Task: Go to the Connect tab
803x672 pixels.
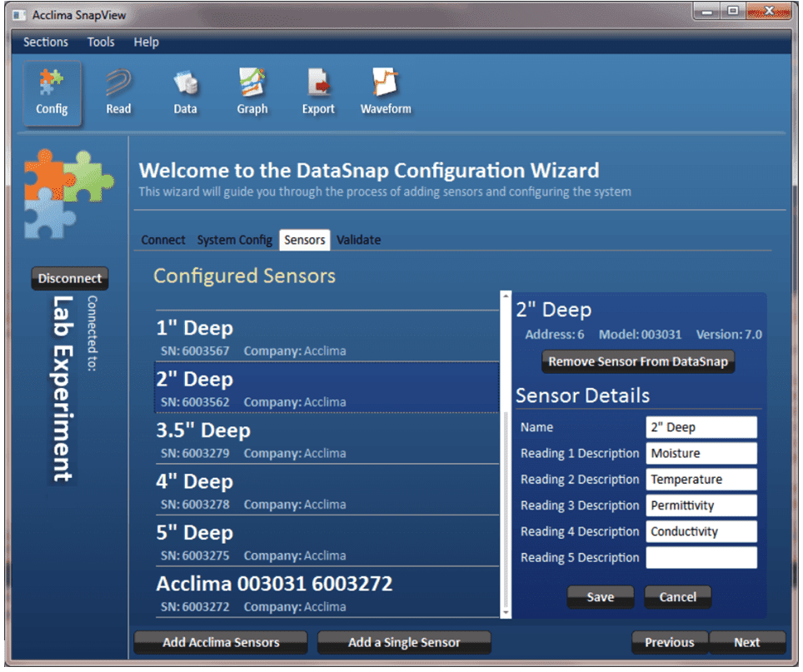Action: (x=163, y=240)
